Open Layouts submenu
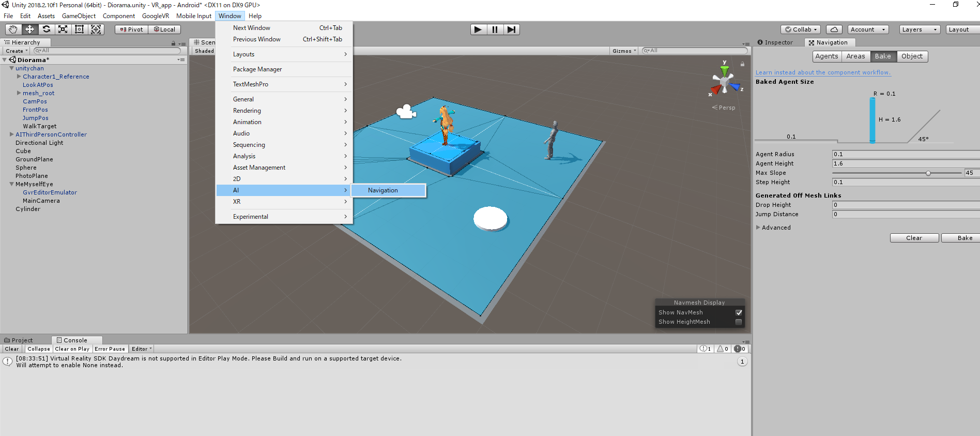The height and width of the screenshot is (436, 980). (x=284, y=54)
